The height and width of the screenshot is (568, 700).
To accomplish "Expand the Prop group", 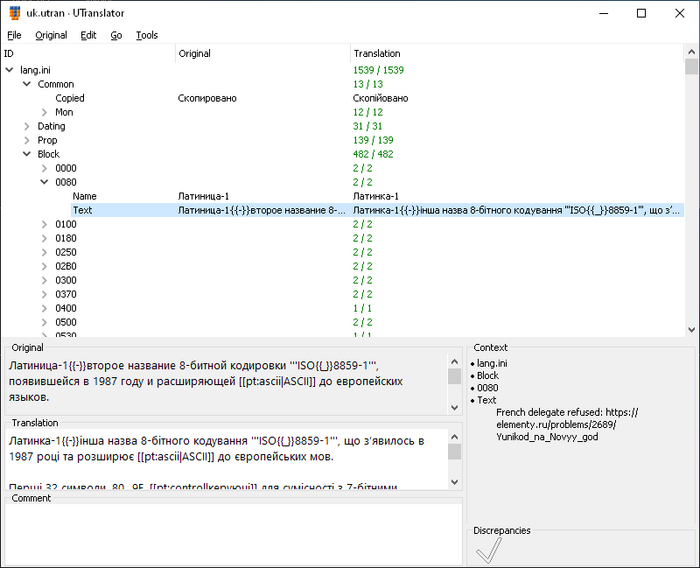I will [x=27, y=140].
